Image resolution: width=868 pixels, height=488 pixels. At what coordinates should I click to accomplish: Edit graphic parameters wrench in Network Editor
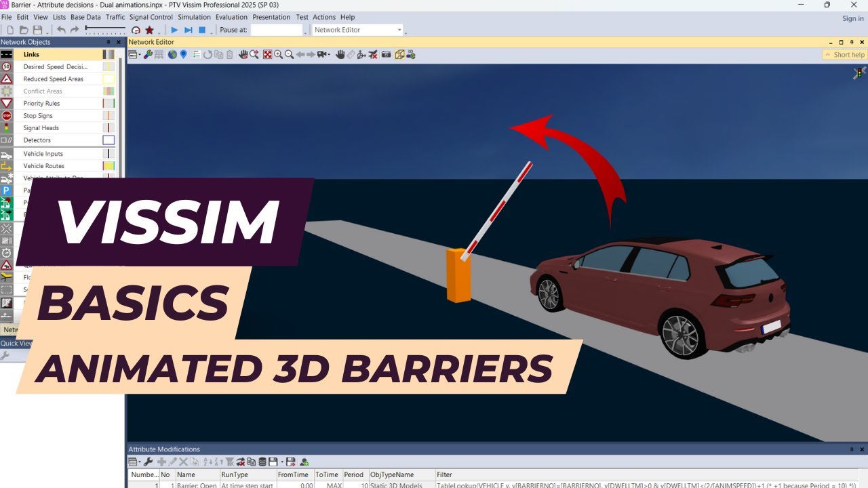(x=147, y=55)
